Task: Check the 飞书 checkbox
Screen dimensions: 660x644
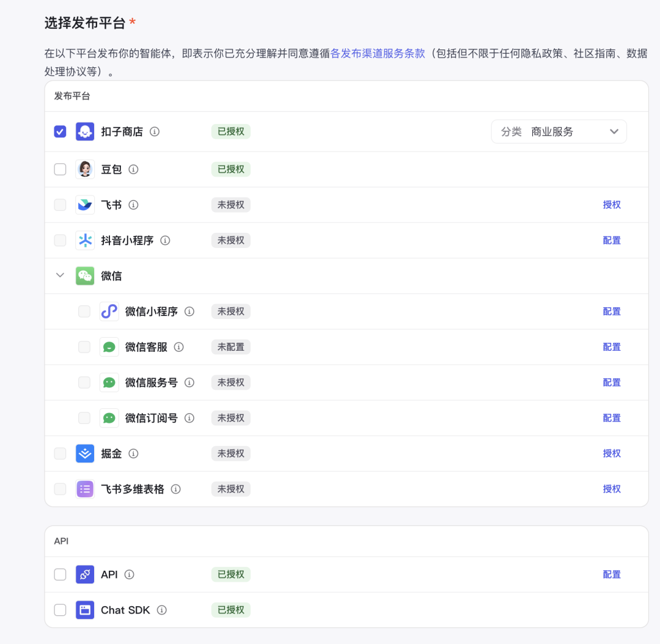Action: coord(60,205)
